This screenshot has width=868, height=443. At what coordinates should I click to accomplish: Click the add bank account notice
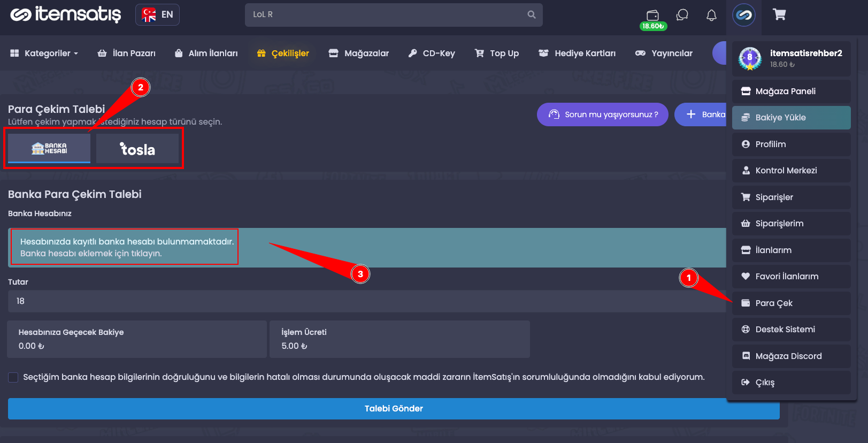(x=126, y=247)
